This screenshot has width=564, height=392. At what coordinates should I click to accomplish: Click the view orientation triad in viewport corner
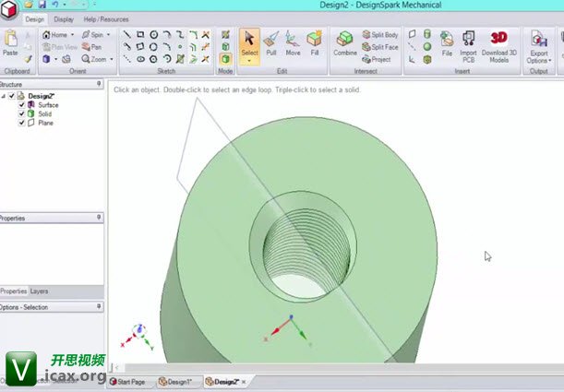coord(139,331)
